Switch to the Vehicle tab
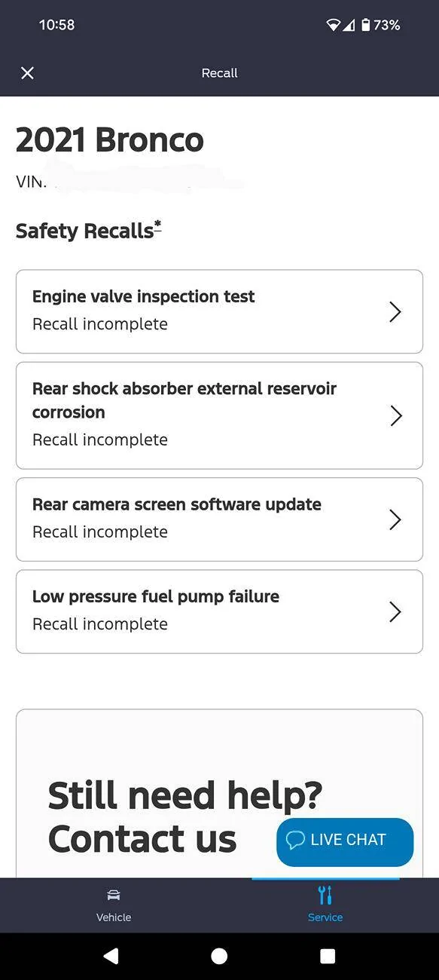This screenshot has width=439, height=980. tap(113, 905)
